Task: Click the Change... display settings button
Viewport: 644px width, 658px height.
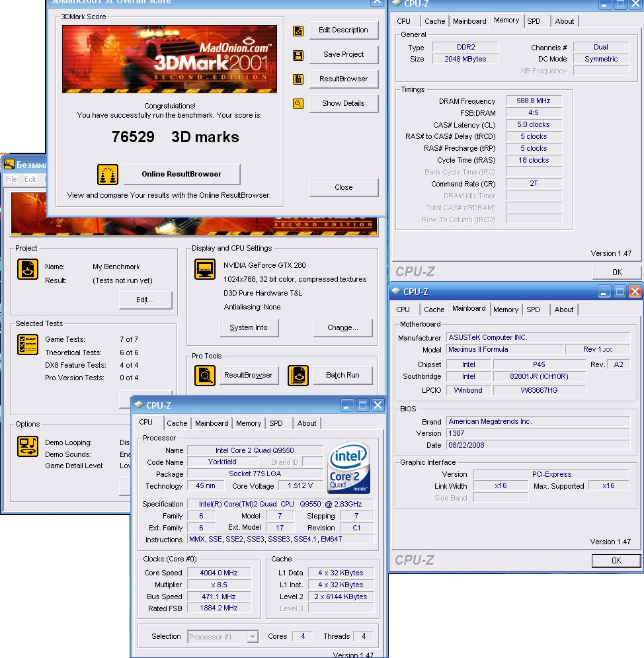Action: click(x=342, y=328)
